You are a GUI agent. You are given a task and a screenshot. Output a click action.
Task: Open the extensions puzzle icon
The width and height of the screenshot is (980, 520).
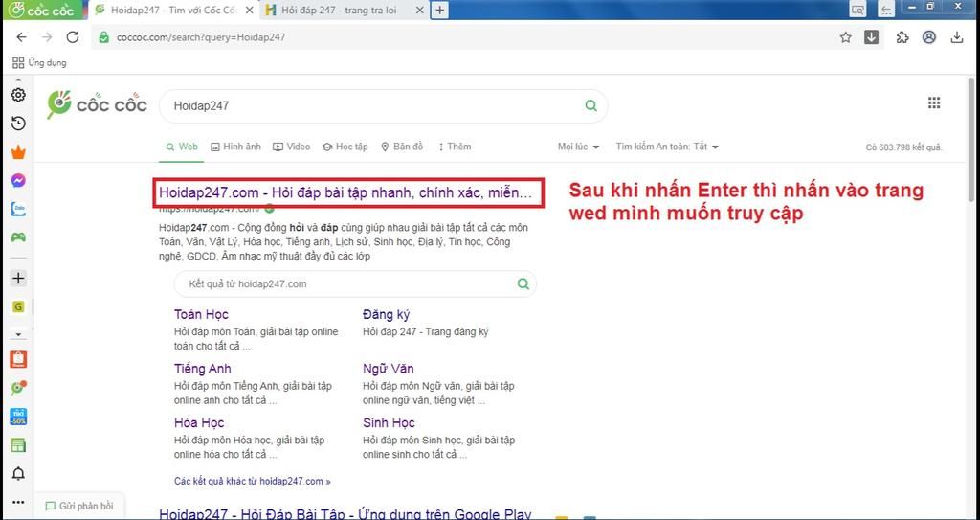[902, 37]
